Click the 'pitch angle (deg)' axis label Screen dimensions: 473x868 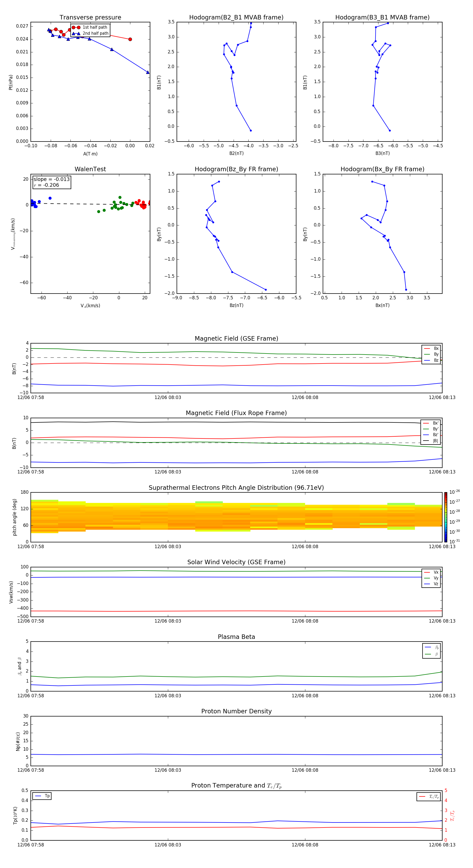coord(14,517)
